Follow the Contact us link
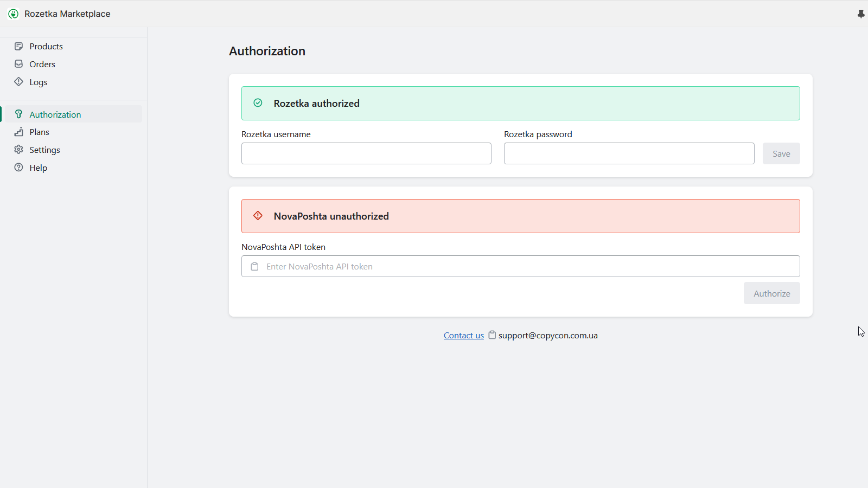 pos(464,336)
